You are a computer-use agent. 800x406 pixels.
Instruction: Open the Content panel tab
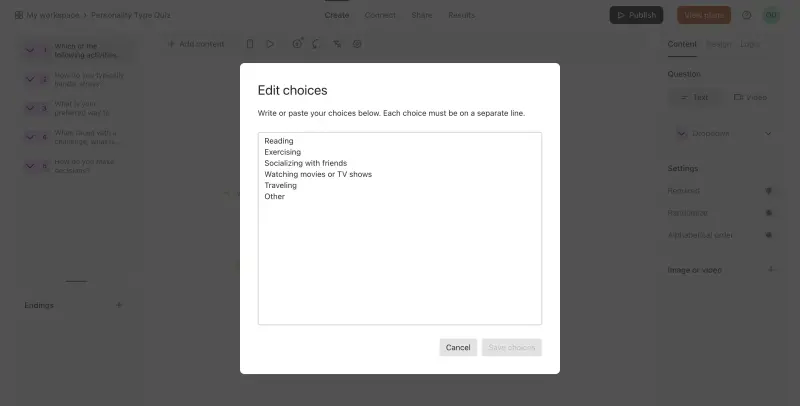point(682,44)
